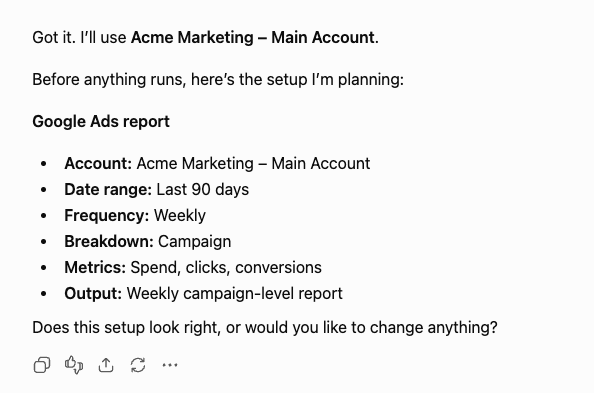Rate the response with thumbs feedback icon
The width and height of the screenshot is (594, 393).
(x=74, y=365)
